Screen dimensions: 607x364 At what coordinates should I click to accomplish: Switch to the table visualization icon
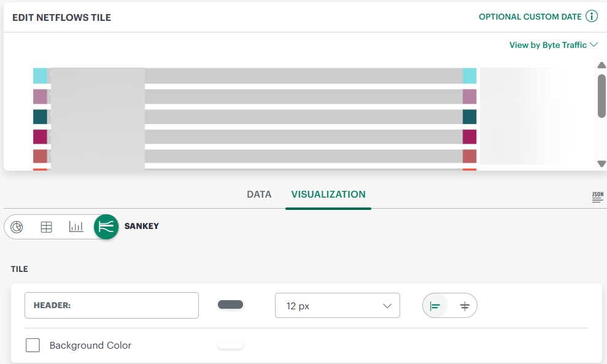click(x=47, y=227)
